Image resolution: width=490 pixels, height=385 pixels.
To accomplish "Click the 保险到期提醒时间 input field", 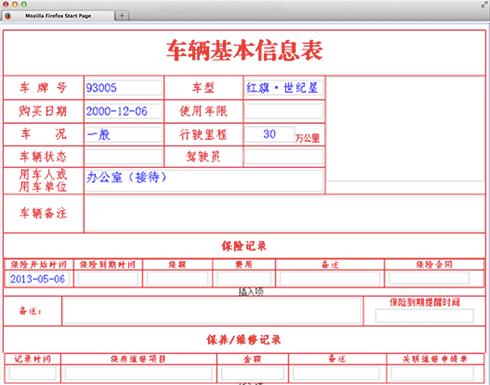I will tap(424, 316).
